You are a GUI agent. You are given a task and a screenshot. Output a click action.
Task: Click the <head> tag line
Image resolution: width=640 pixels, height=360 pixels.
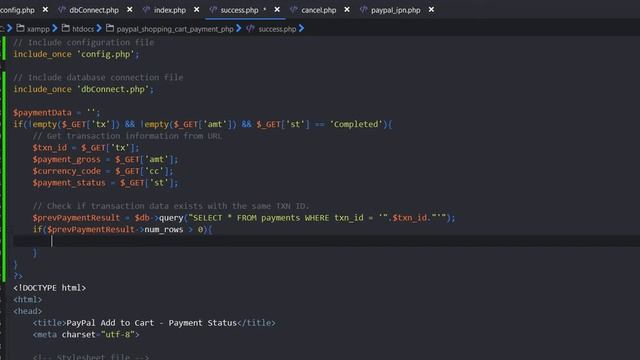(27, 311)
